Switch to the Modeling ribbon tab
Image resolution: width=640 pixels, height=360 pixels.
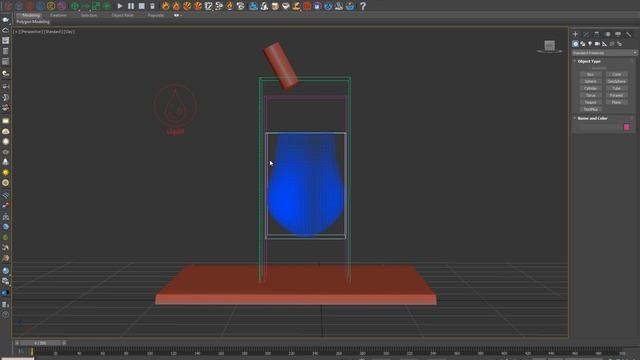[x=31, y=15]
